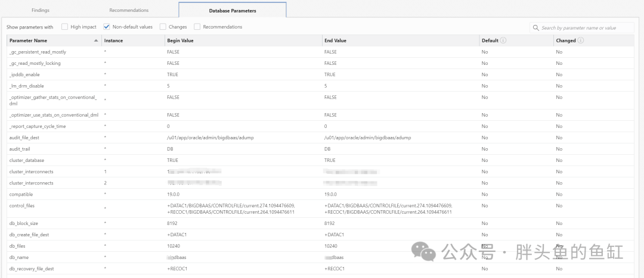Select the db_recovery_file_dest parameter
Image resolution: width=644 pixels, height=278 pixels.
click(32, 268)
